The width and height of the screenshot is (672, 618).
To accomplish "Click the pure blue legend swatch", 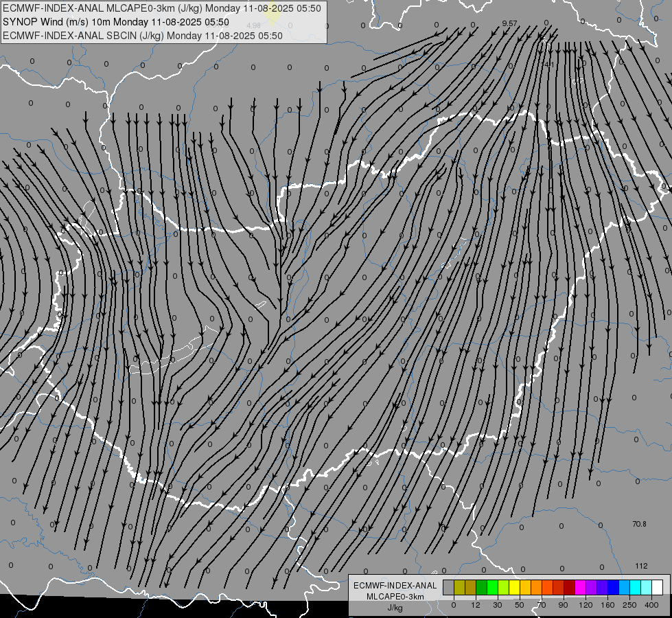I will click(614, 587).
